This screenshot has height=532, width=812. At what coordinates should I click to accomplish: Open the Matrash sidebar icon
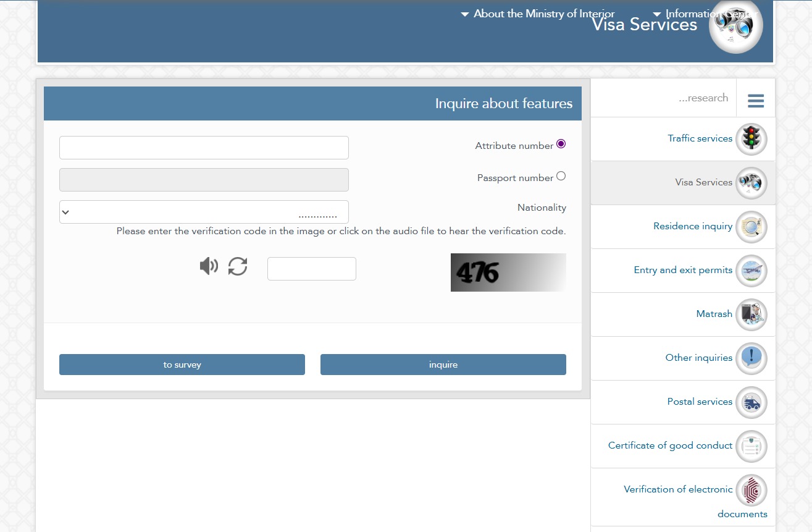[751, 315]
